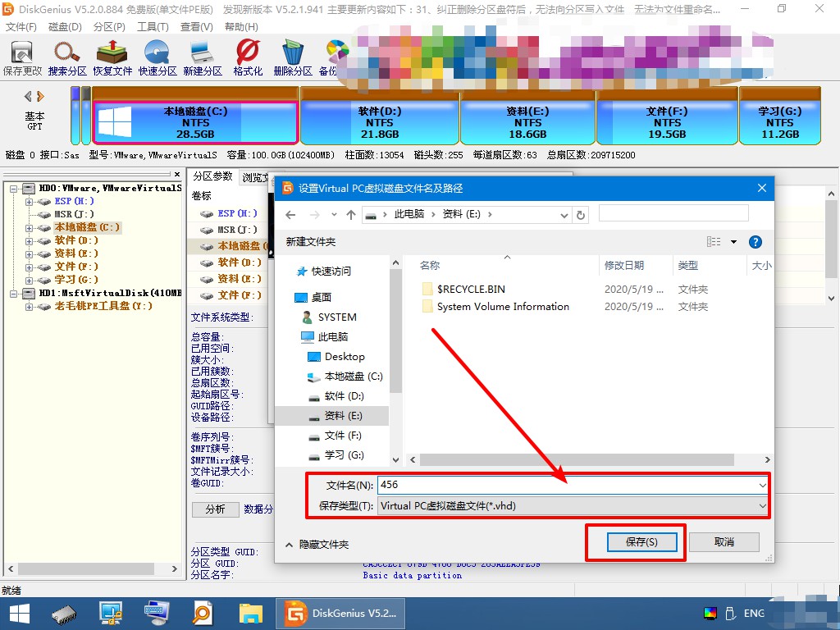Open the Search Partition tool
The image size is (840, 630).
[x=67, y=58]
